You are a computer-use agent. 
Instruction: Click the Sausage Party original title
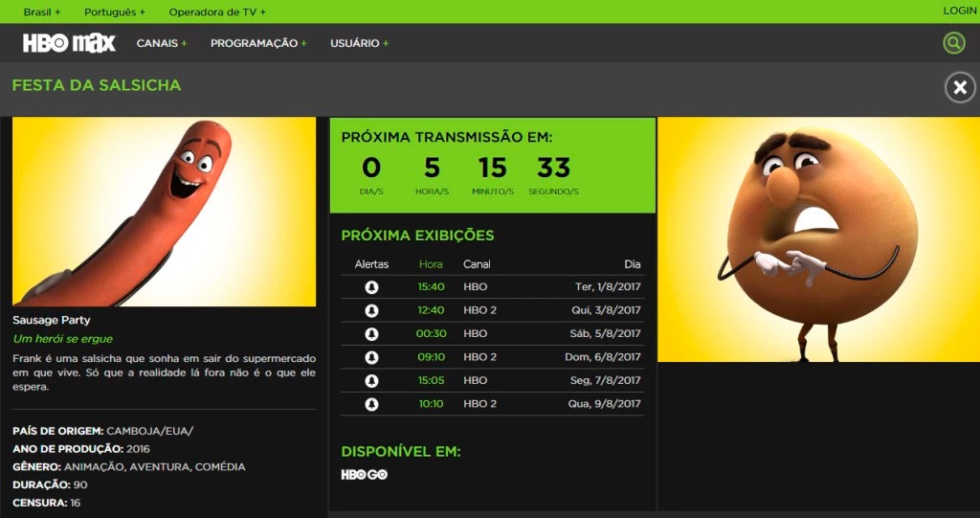pos(52,321)
